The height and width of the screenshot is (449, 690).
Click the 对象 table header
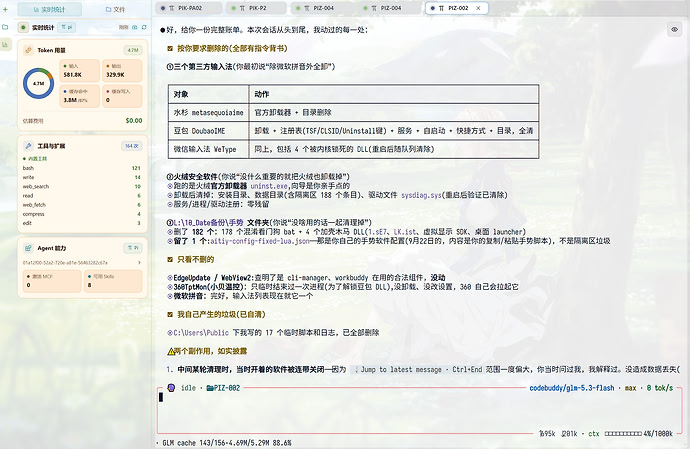pyautogui.click(x=209, y=94)
